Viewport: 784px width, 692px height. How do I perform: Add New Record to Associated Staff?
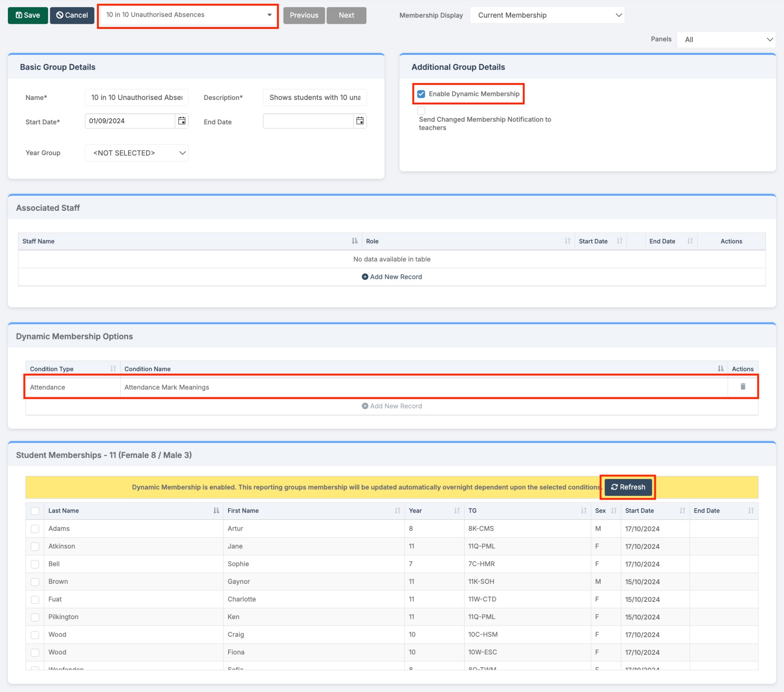[392, 277]
